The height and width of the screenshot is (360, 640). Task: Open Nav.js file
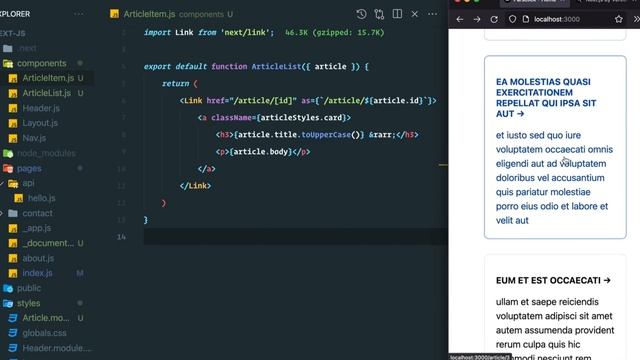34,138
